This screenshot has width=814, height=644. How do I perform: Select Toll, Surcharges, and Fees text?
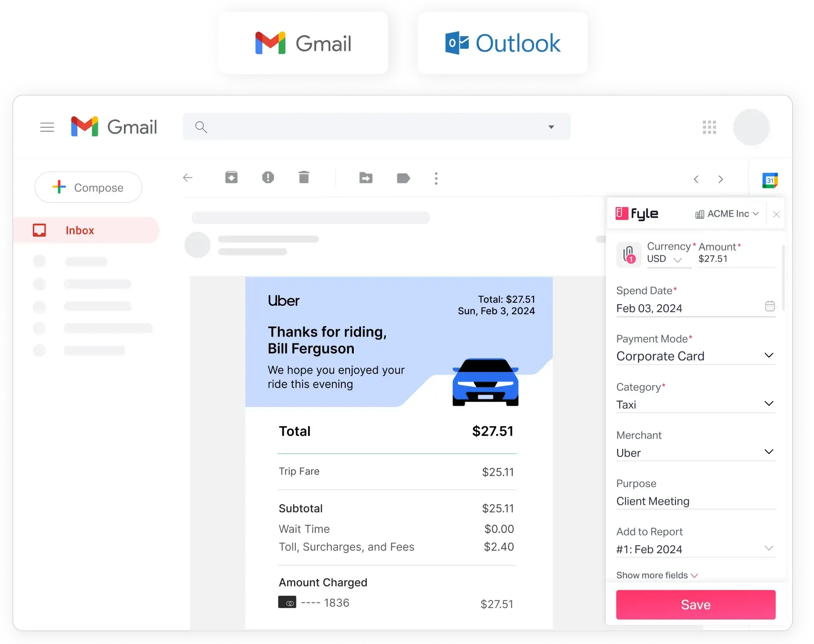[x=347, y=547]
